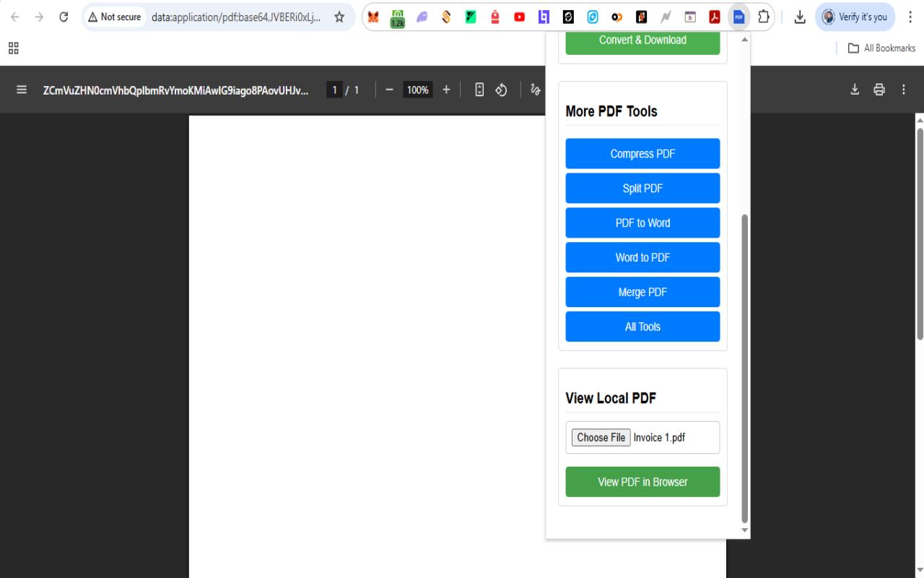Screen dimensions: 924x578
Task: Click Not secure site information
Action: click(x=115, y=17)
